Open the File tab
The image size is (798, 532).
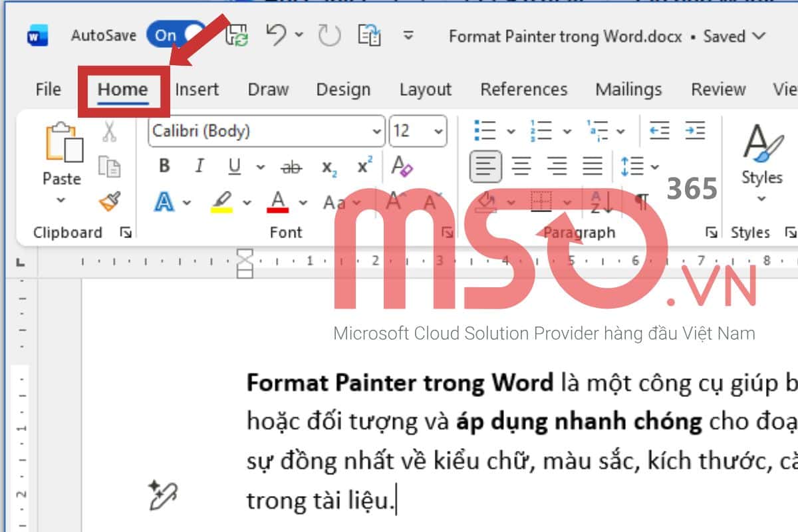[49, 89]
